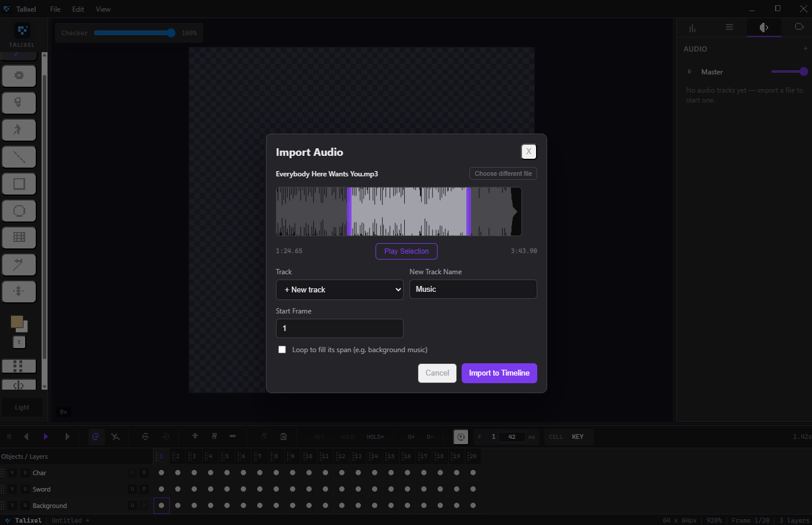Adjust the Checker opacity slider
This screenshot has height=525, width=812.
135,33
